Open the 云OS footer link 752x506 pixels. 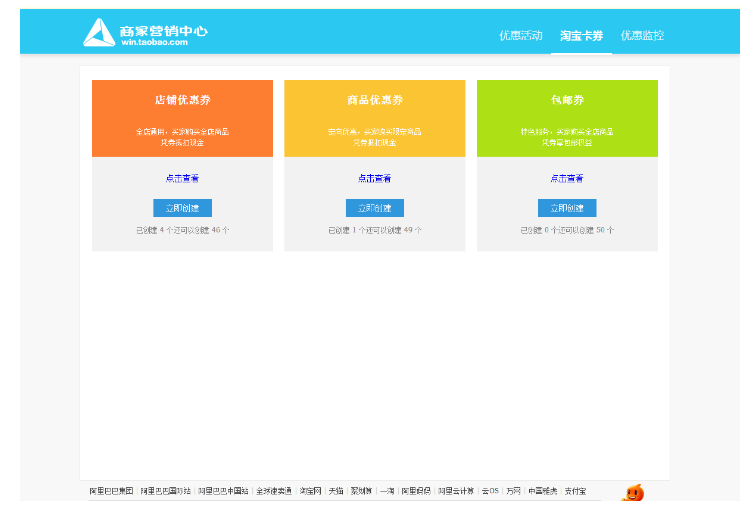click(490, 491)
